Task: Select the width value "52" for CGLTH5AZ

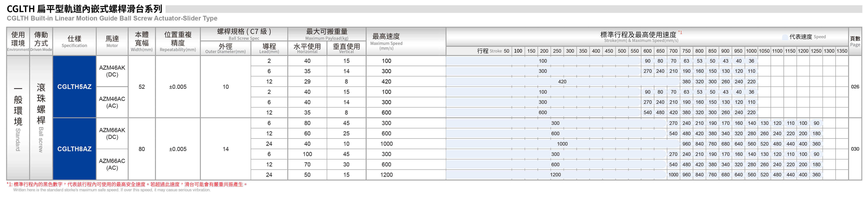Action: point(142,87)
